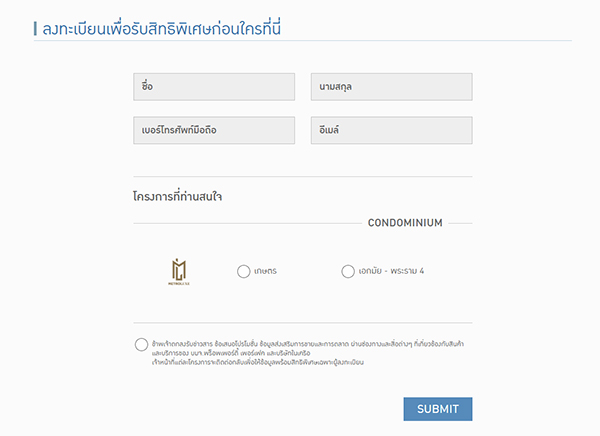The image size is (600, 436).
Task: Activate the อีเมล์ email field
Action: click(x=391, y=130)
